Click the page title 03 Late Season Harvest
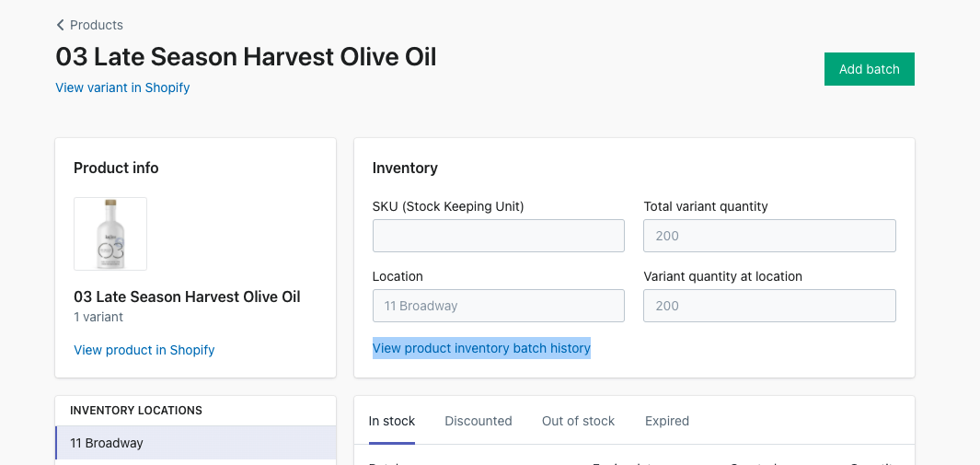 coord(246,57)
